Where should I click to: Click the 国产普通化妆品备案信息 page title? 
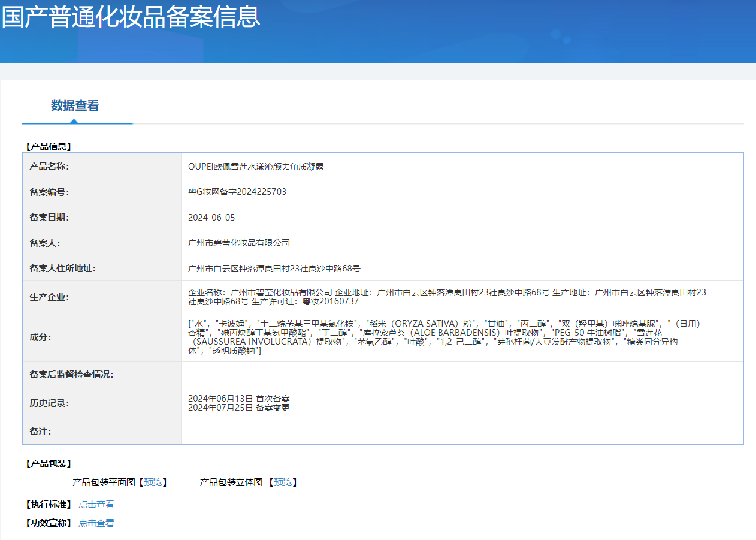pos(131,17)
